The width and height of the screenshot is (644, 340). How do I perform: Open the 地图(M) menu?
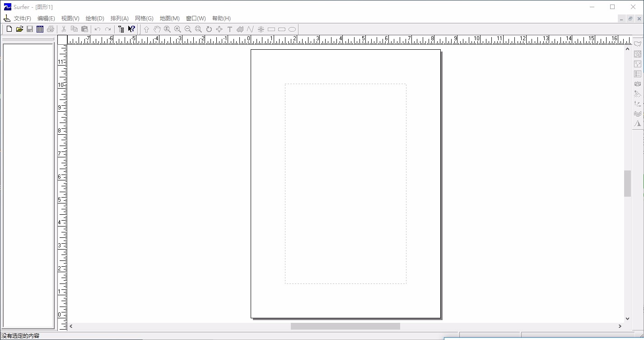169,19
